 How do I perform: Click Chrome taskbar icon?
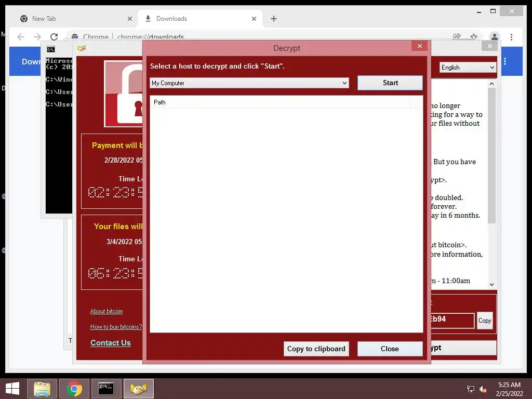(74, 389)
